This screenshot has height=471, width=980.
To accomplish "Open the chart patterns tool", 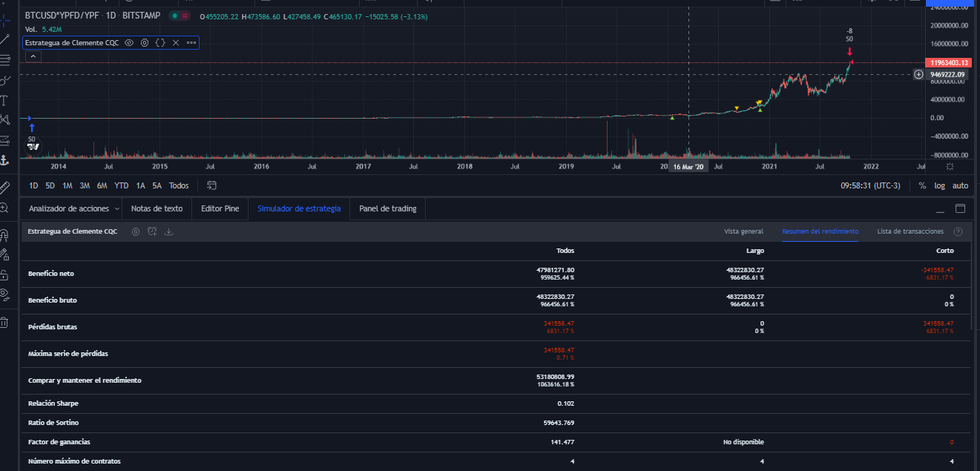I will (x=4, y=120).
